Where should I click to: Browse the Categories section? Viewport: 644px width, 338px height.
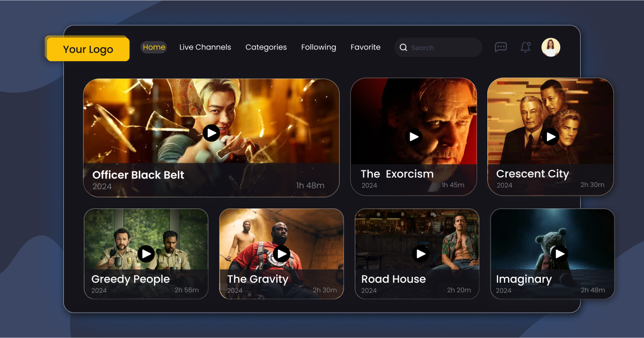(266, 47)
